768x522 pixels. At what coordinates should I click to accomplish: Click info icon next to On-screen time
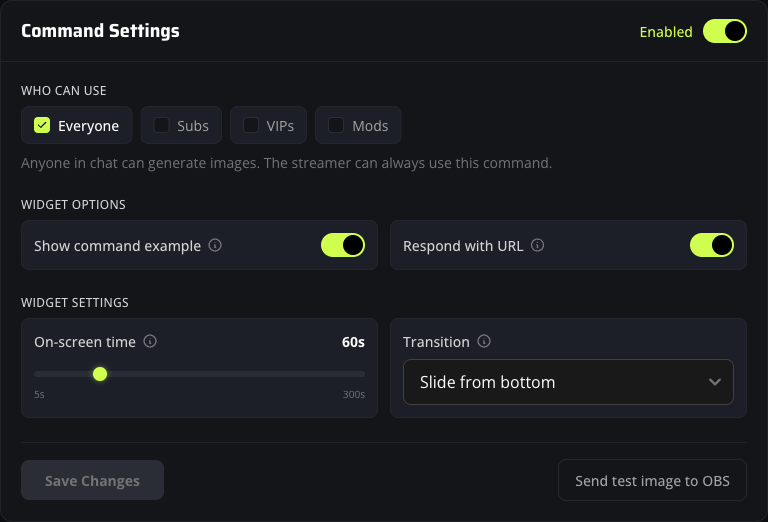pos(150,341)
